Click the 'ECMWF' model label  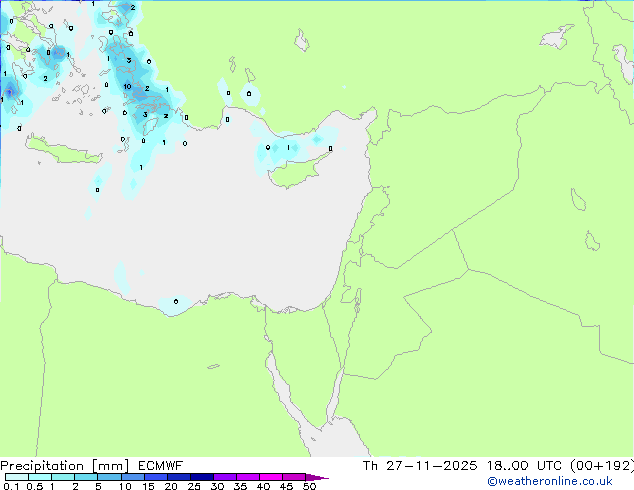tap(161, 466)
